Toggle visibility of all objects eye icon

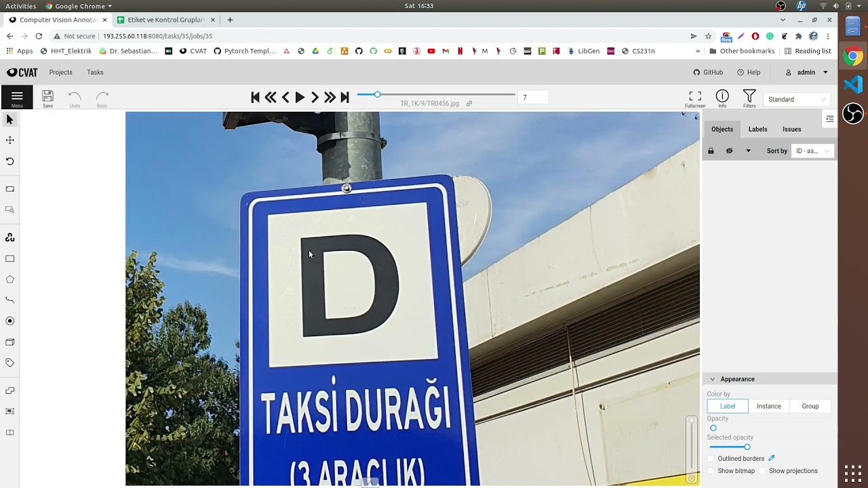pyautogui.click(x=730, y=151)
